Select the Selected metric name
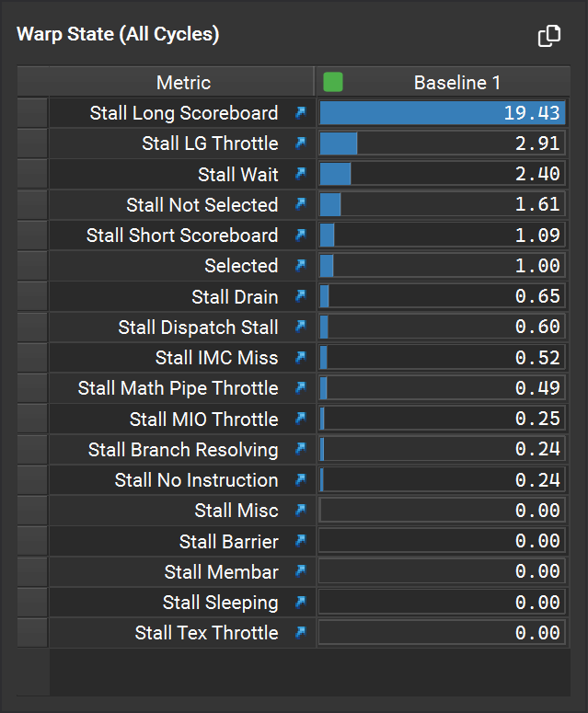Viewport: 588px width, 713px height. click(x=241, y=266)
